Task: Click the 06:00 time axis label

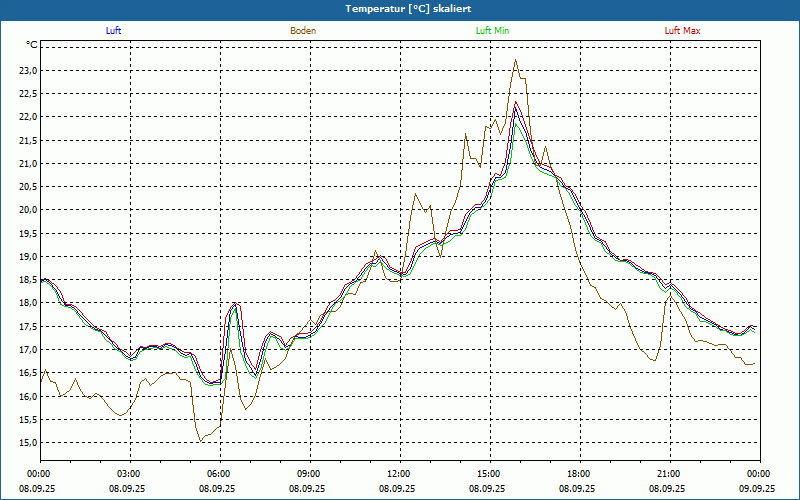Action: tap(219, 474)
